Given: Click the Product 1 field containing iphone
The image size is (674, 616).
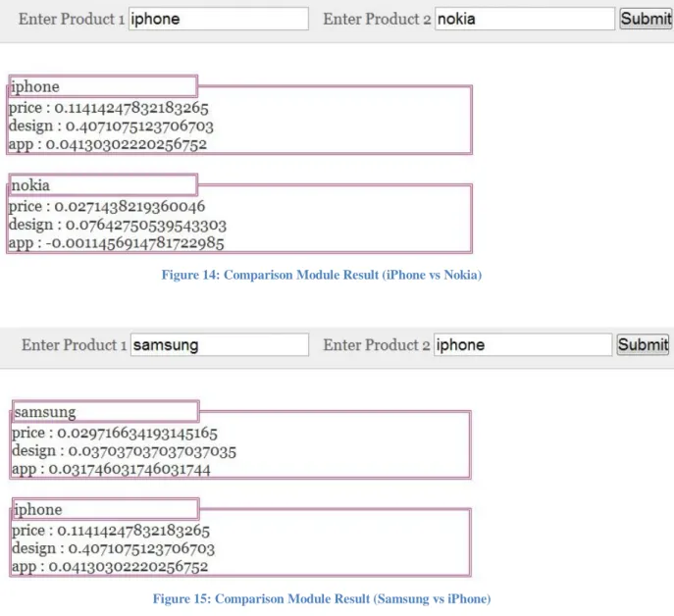Looking at the screenshot, I should pyautogui.click(x=219, y=19).
